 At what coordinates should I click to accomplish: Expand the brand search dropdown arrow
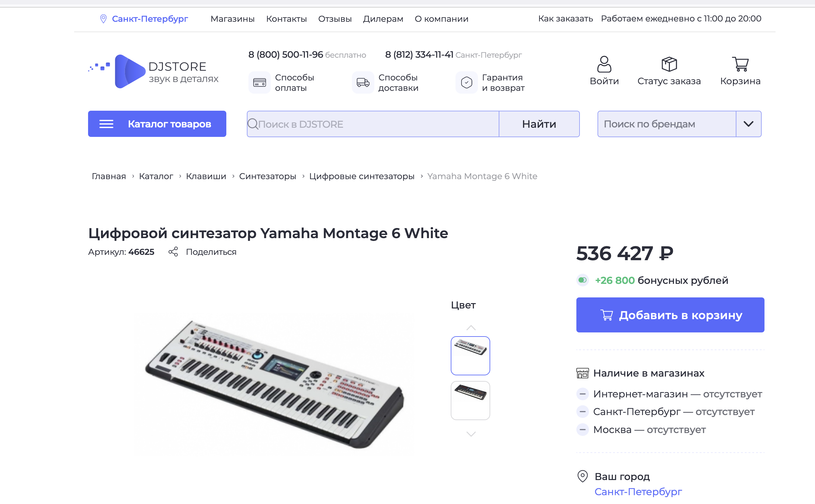(748, 124)
